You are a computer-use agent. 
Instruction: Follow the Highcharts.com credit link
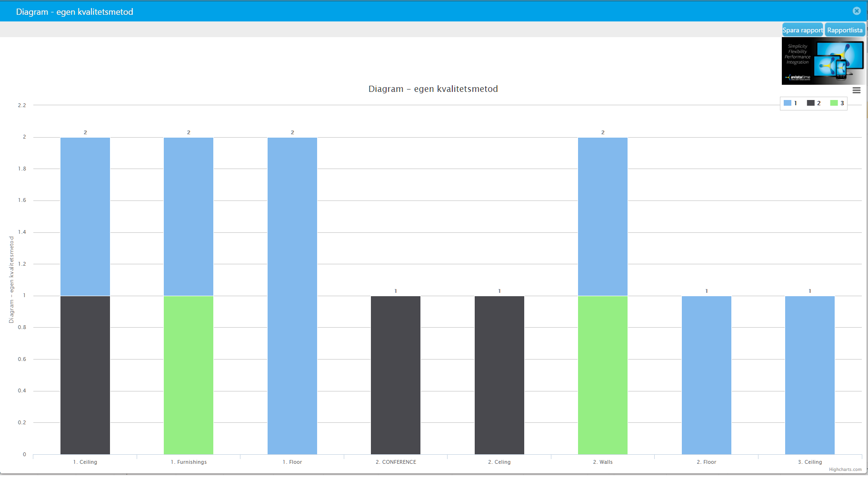(845, 470)
